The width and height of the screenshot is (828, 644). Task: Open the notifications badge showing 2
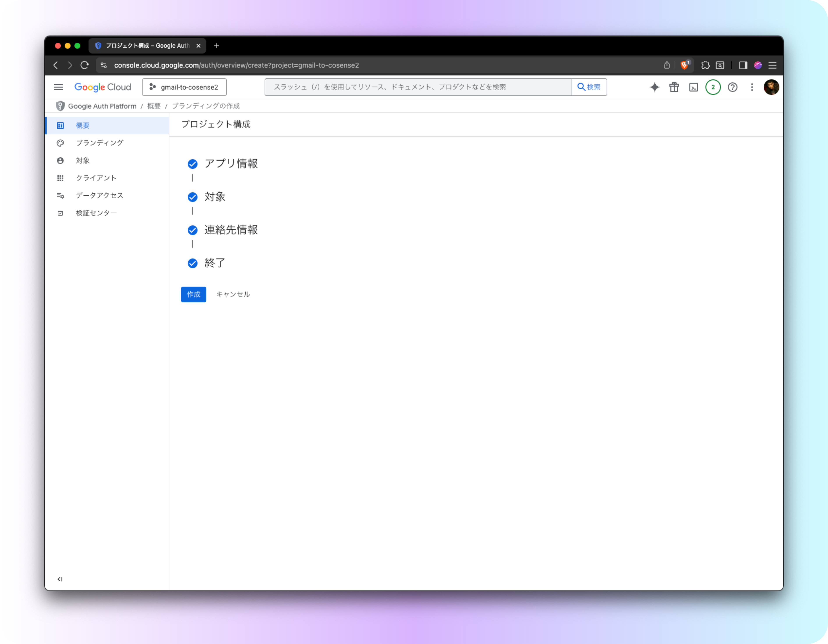coord(713,87)
